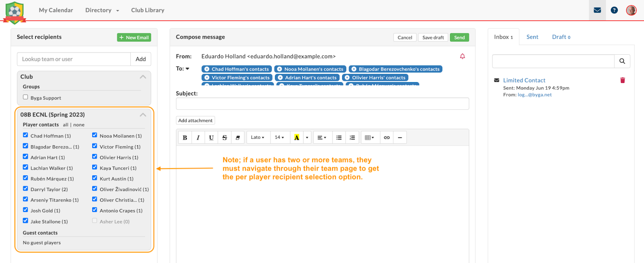Collapse the 08B ECNL team section
Screen dimensions: 644x263
pos(143,115)
